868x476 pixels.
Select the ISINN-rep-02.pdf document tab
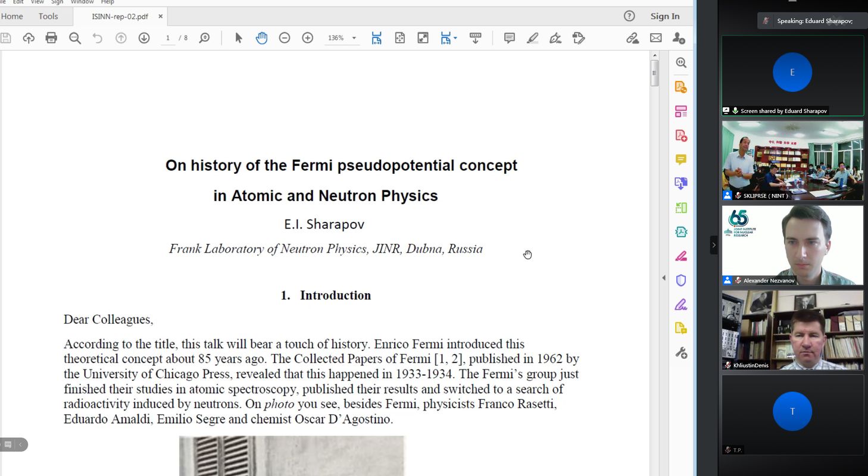pos(120,17)
